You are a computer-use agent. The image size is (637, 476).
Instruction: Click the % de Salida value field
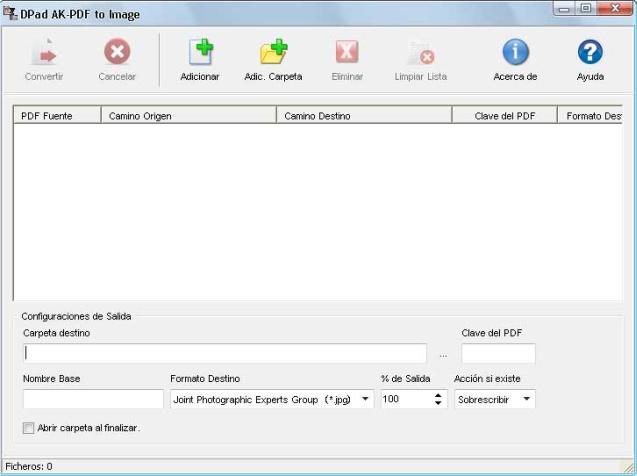pyautogui.click(x=407, y=399)
